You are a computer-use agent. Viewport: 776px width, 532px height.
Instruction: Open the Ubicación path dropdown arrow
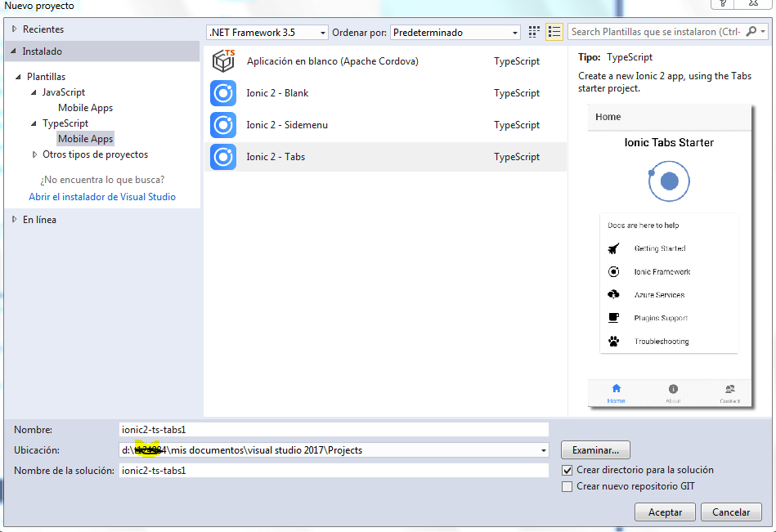(543, 450)
